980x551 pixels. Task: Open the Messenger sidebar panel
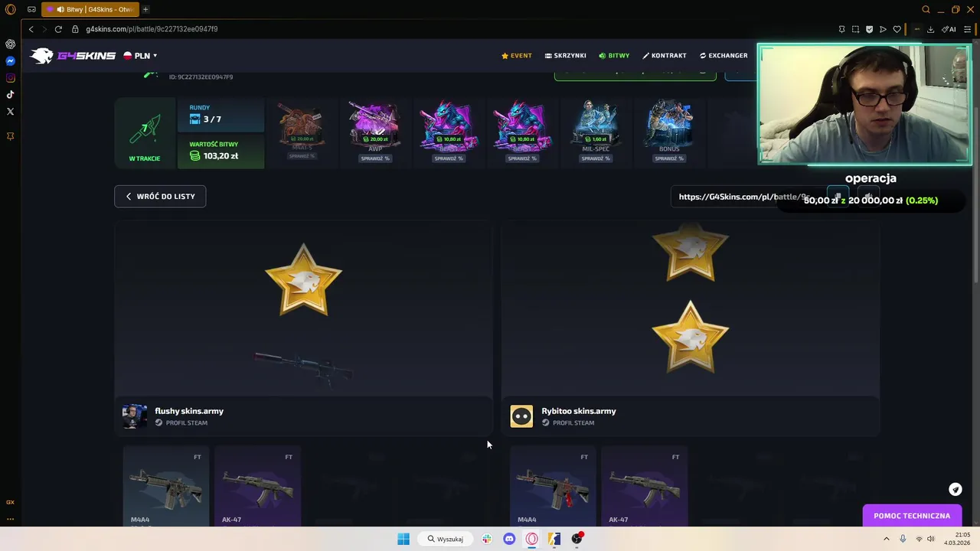click(x=10, y=61)
